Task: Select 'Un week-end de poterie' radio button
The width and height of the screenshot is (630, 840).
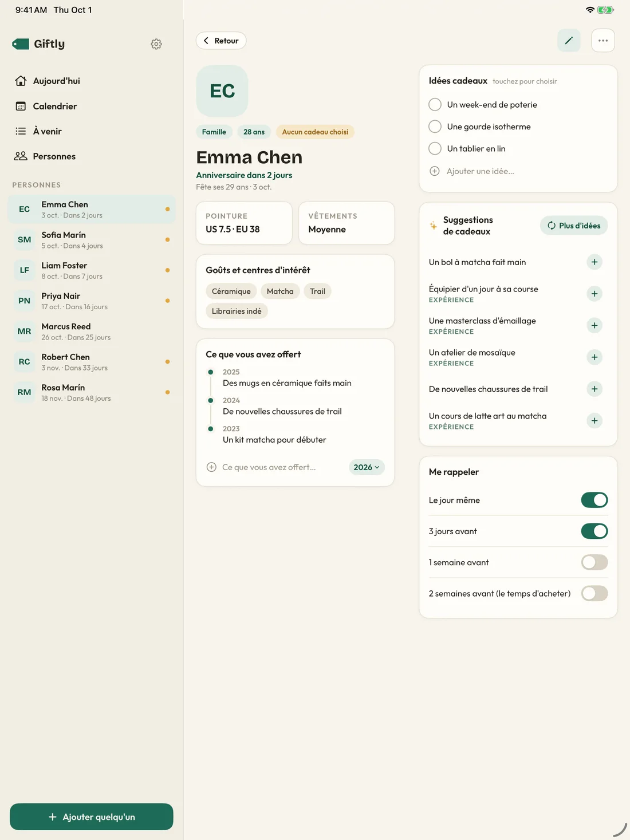Action: (435, 105)
